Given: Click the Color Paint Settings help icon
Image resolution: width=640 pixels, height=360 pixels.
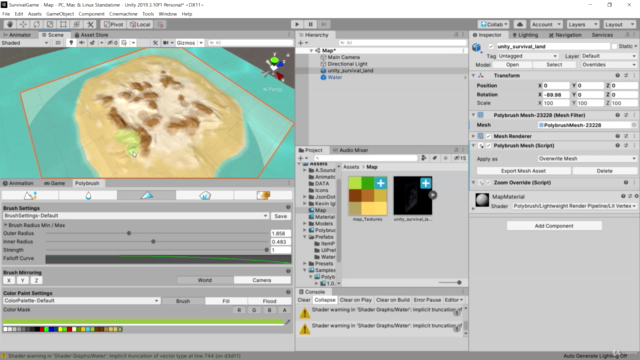Looking at the screenshot, I should click(288, 292).
